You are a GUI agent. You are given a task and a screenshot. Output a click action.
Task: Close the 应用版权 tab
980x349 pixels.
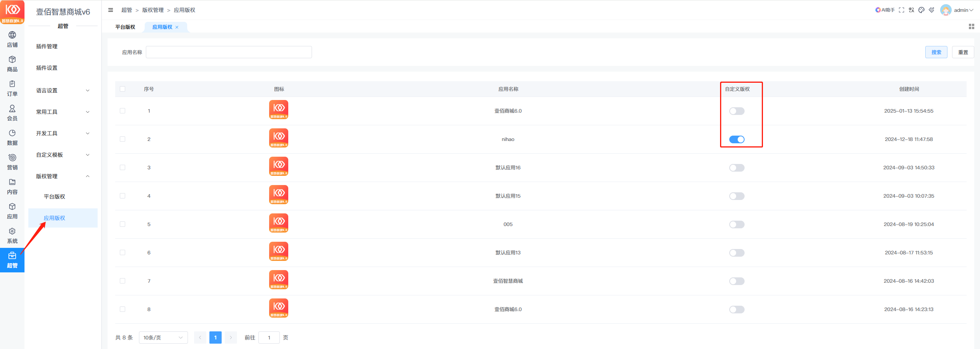(177, 27)
